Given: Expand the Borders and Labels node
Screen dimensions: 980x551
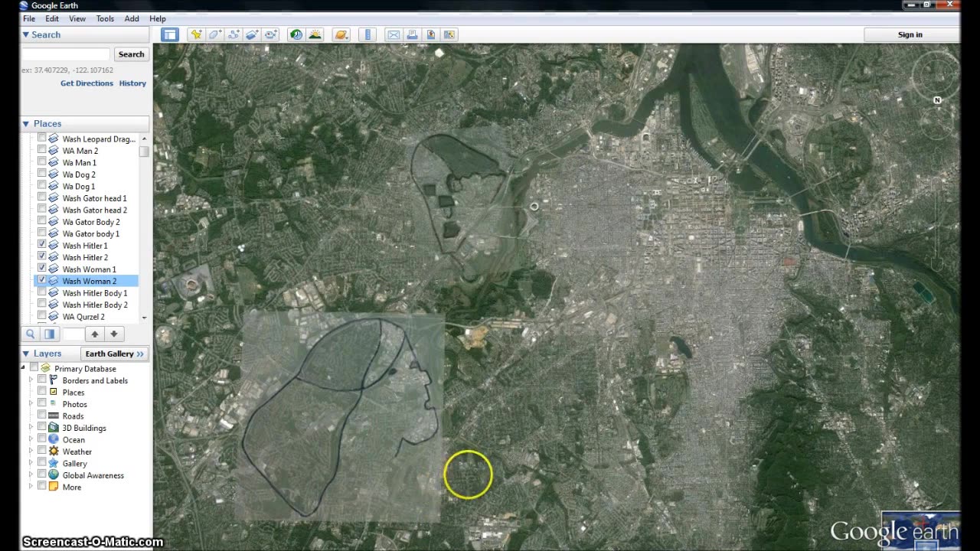Looking at the screenshot, I should point(31,380).
